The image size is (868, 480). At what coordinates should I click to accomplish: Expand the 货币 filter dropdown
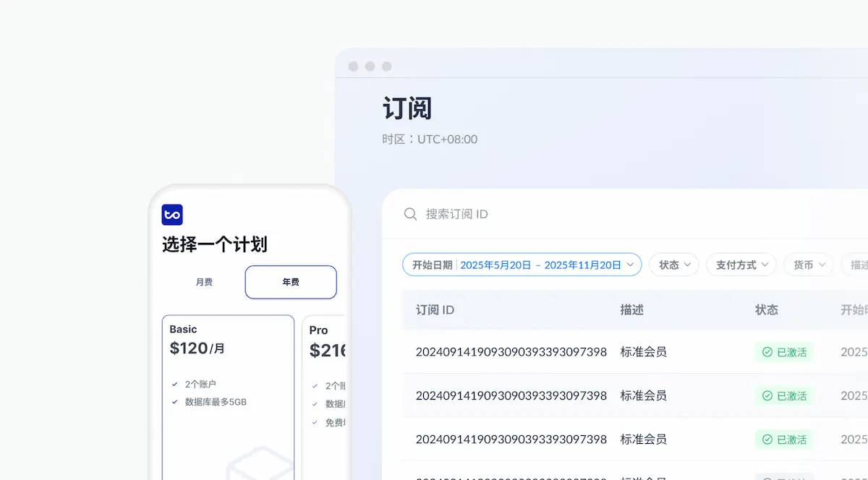809,265
